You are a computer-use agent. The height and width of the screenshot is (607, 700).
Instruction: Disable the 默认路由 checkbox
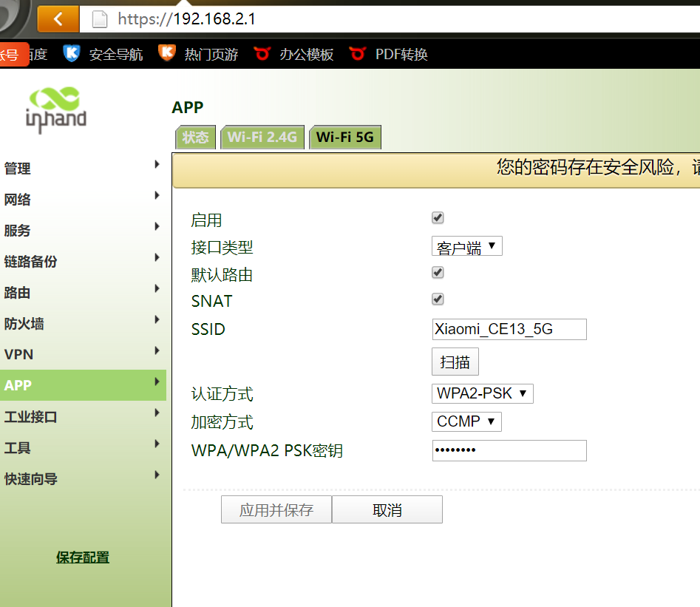[437, 272]
